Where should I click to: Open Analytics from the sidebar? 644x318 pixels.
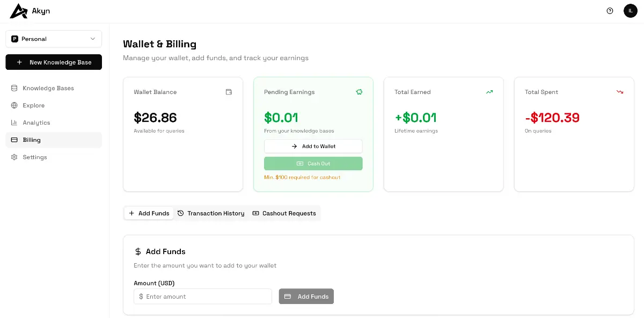(36, 122)
